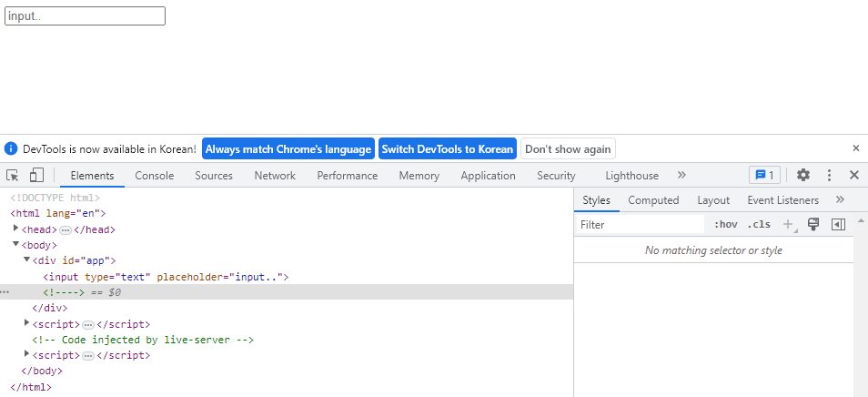
Task: Click the page's input.. text field
Action: coord(85,16)
